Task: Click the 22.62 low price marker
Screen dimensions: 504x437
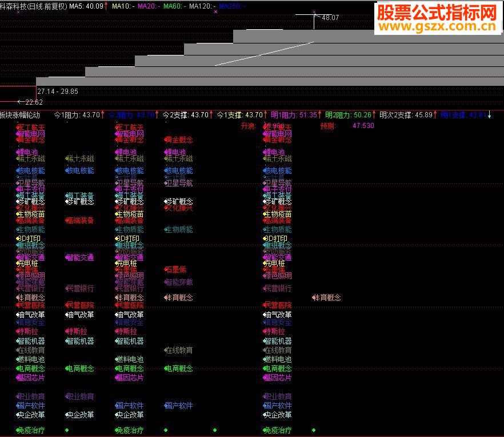Action: point(34,102)
